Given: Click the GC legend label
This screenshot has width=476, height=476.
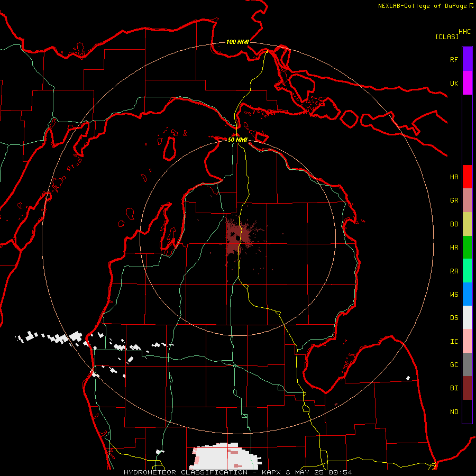Looking at the screenshot, I should 454,365.
